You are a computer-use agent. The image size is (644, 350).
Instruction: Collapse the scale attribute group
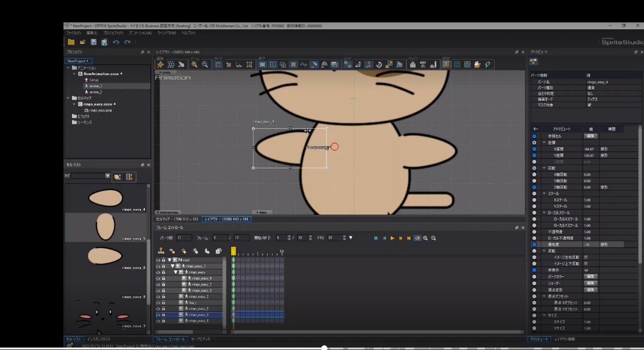(544, 194)
